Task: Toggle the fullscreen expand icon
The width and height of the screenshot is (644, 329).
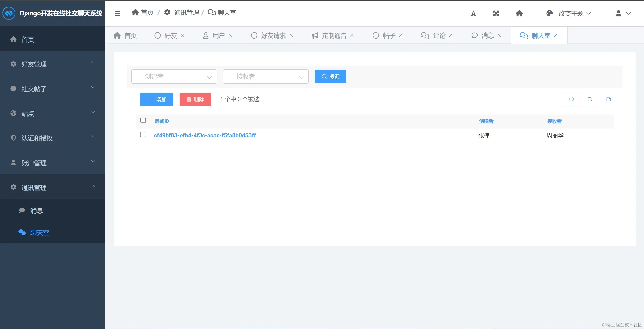Action: tap(496, 13)
